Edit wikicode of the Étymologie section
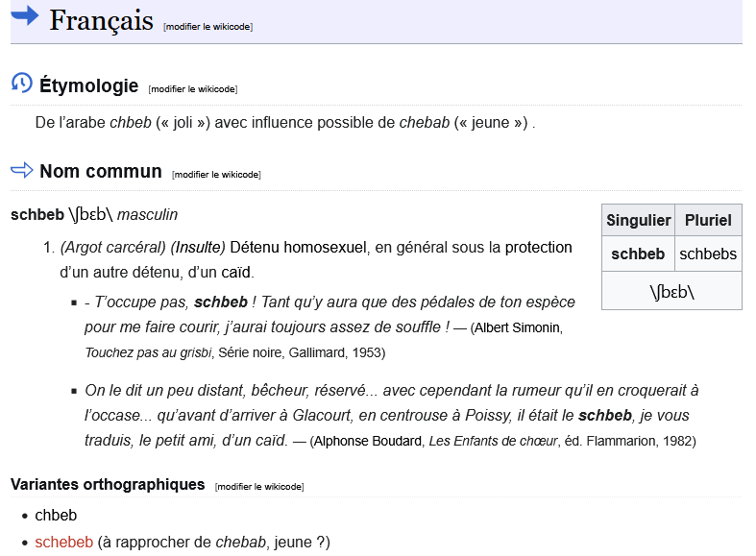The image size is (756, 556). click(x=193, y=89)
